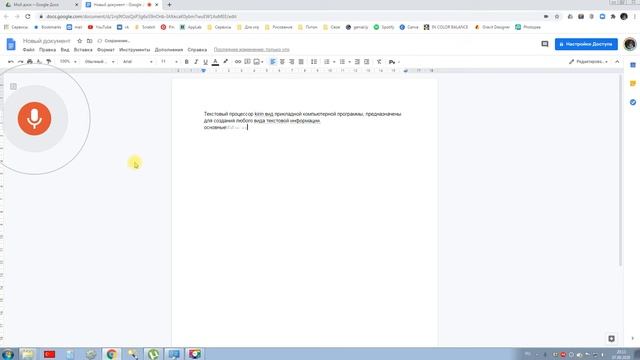
Task: Open the Инструменты menu
Action: click(135, 50)
